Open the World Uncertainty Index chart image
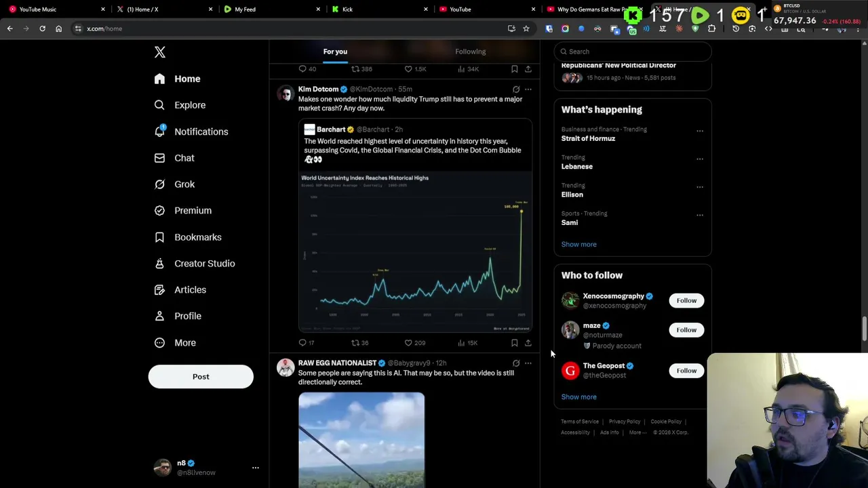868x488 pixels. click(415, 251)
